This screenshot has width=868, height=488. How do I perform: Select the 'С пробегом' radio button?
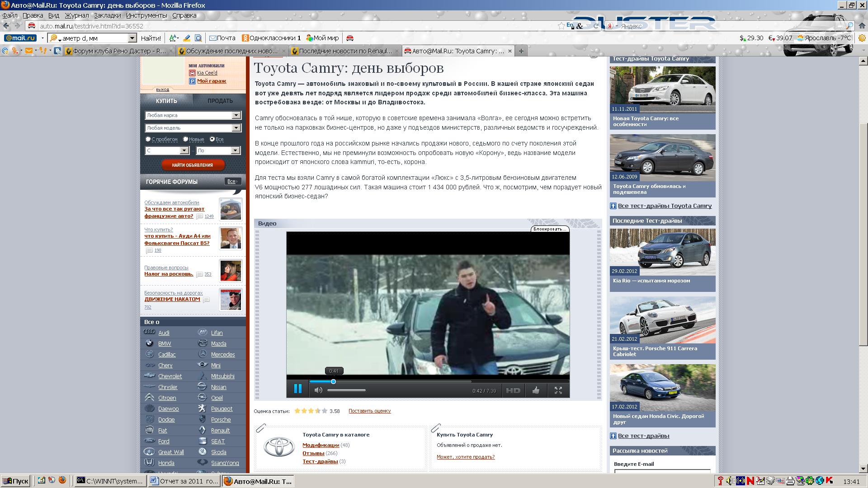pos(148,139)
